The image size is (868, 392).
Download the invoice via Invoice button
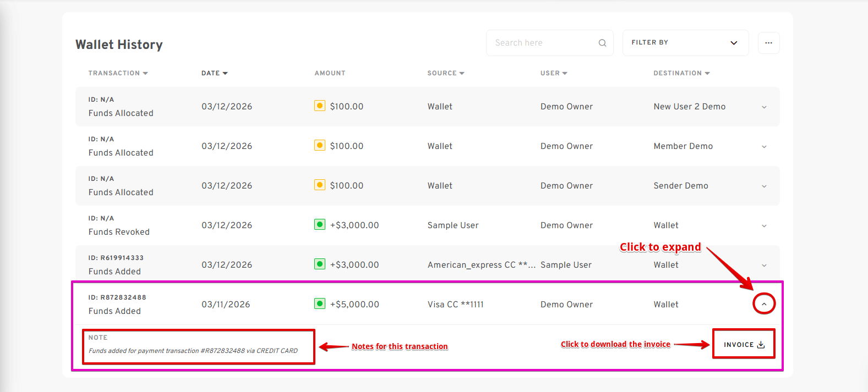point(744,345)
